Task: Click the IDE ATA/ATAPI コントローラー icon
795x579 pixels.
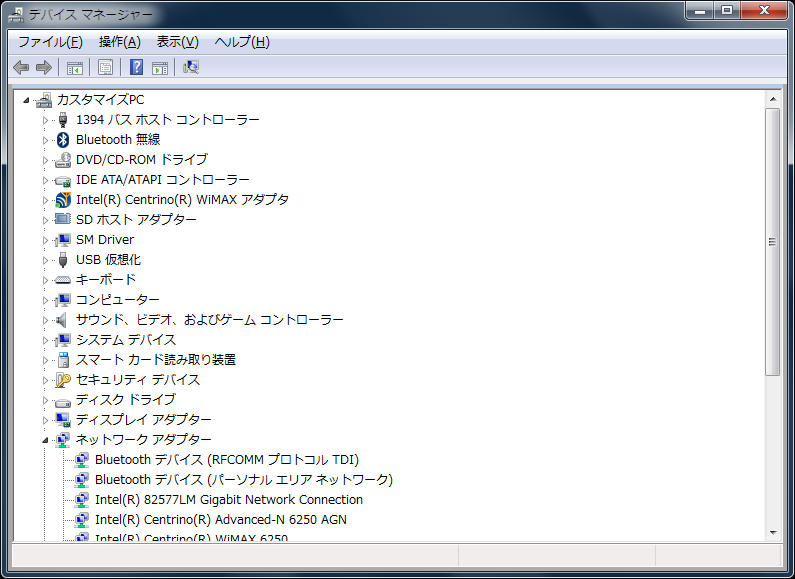Action: pyautogui.click(x=63, y=180)
